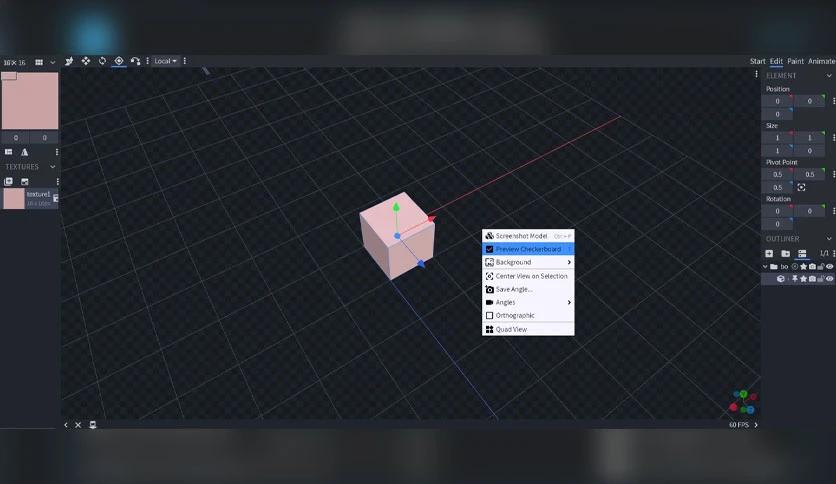Select the Rotate tool in the toolbar

tap(102, 61)
